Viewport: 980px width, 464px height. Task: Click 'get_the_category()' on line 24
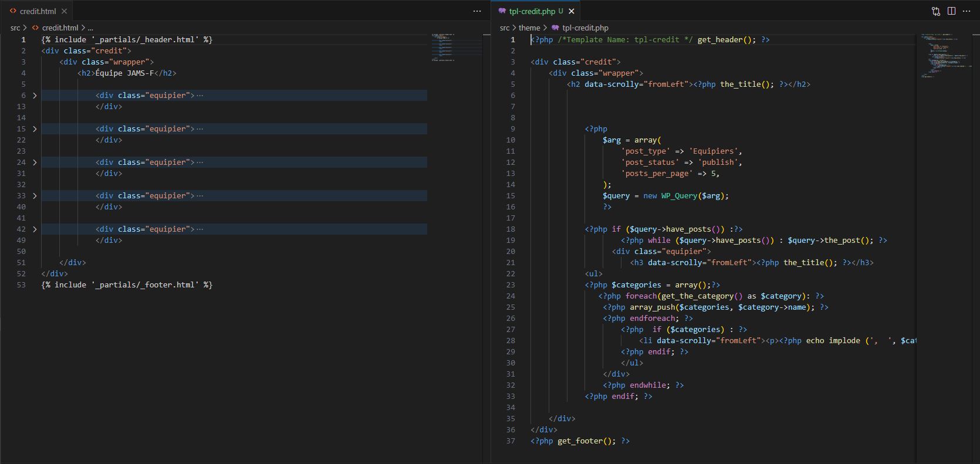click(702, 296)
